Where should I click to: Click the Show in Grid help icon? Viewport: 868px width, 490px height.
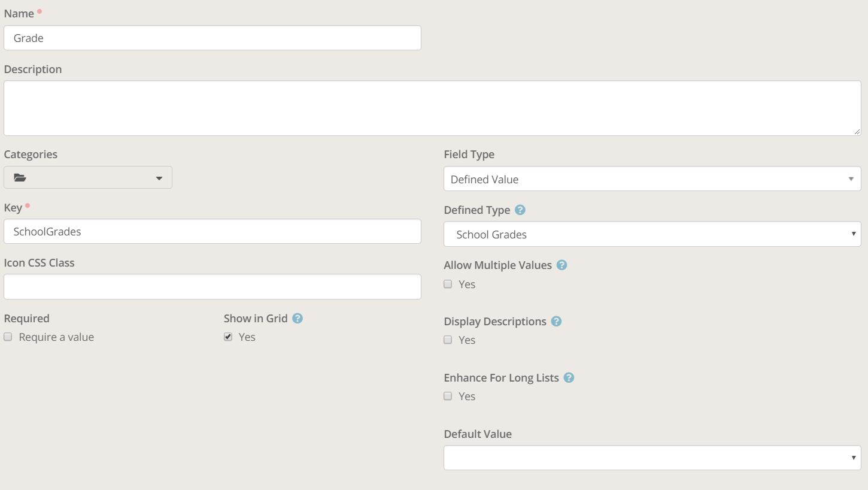pyautogui.click(x=298, y=319)
